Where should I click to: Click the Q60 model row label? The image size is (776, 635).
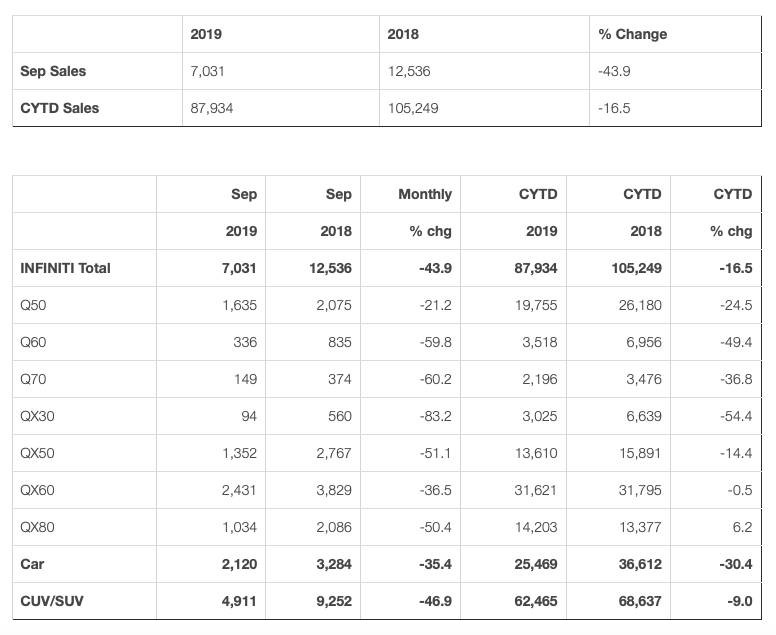[x=33, y=342]
